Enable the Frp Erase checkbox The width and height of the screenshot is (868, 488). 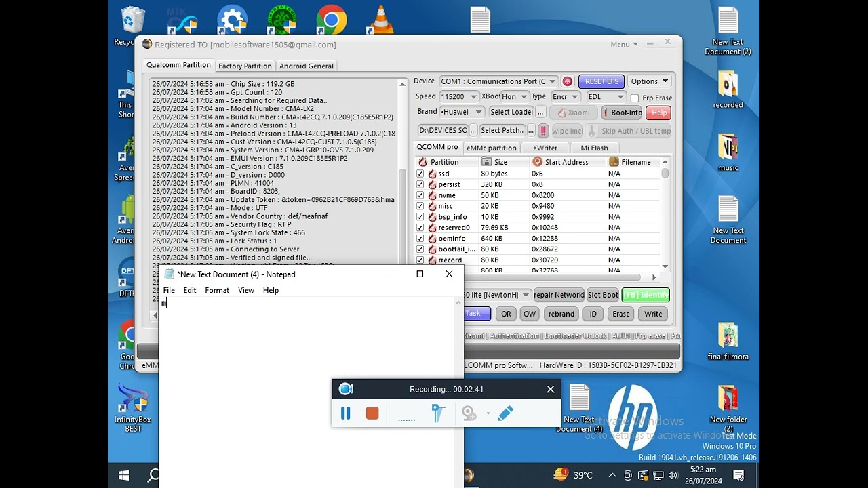coord(635,98)
